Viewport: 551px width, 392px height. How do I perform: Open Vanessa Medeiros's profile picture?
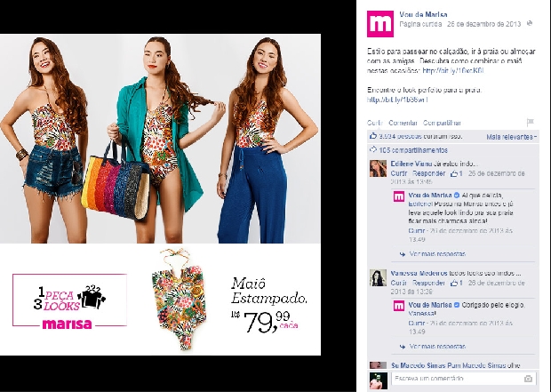[x=378, y=277]
